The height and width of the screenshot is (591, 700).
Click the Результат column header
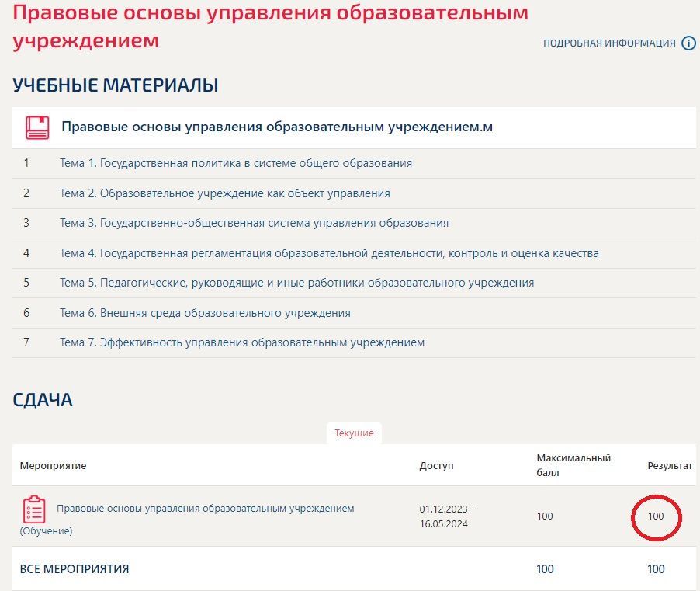click(670, 465)
